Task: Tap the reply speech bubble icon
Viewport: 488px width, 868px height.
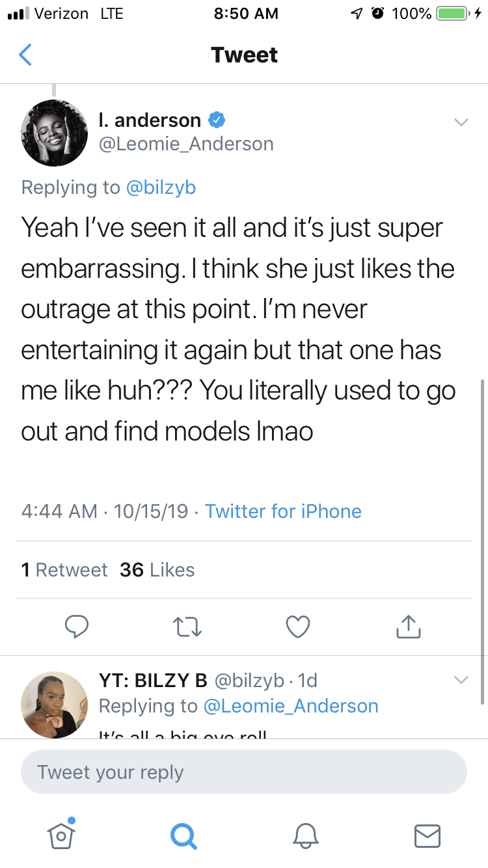Action: [77, 626]
